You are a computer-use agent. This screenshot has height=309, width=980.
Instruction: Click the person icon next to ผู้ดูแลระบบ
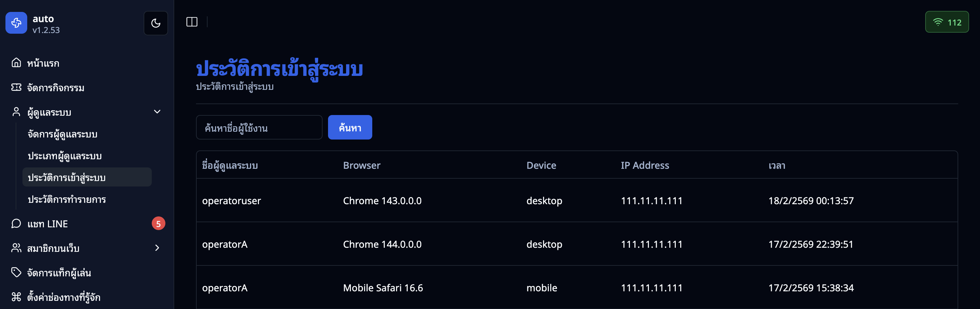coord(16,112)
